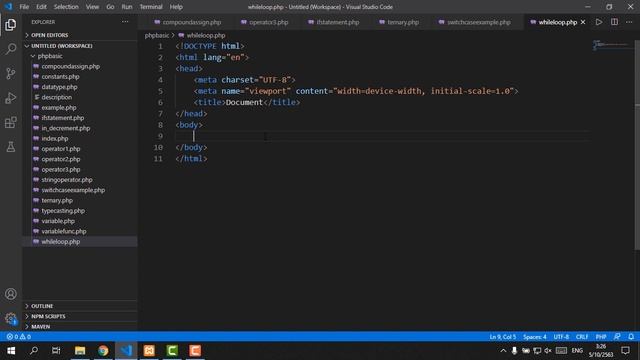The width and height of the screenshot is (640, 360).
Task: Expand the NPM Scripts section
Action: click(80, 316)
